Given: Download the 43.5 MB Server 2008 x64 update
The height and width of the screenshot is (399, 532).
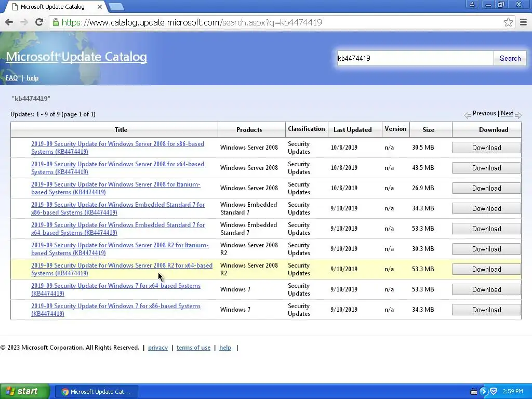Looking at the screenshot, I should pyautogui.click(x=486, y=168).
